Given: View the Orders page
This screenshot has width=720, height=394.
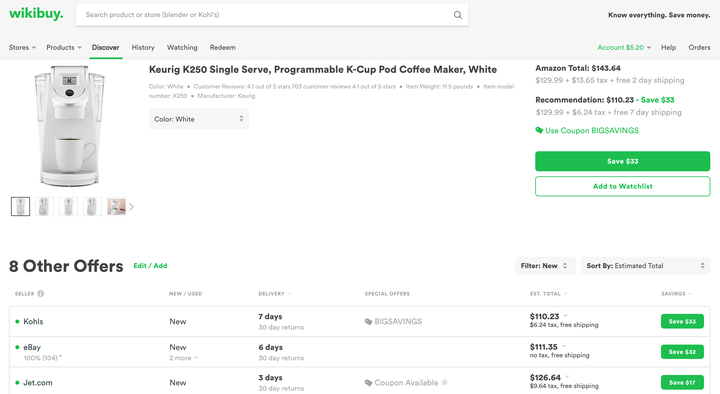Looking at the screenshot, I should click(699, 47).
